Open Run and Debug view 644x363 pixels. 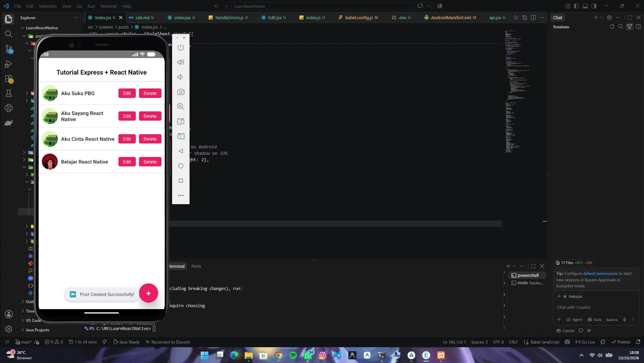9,64
